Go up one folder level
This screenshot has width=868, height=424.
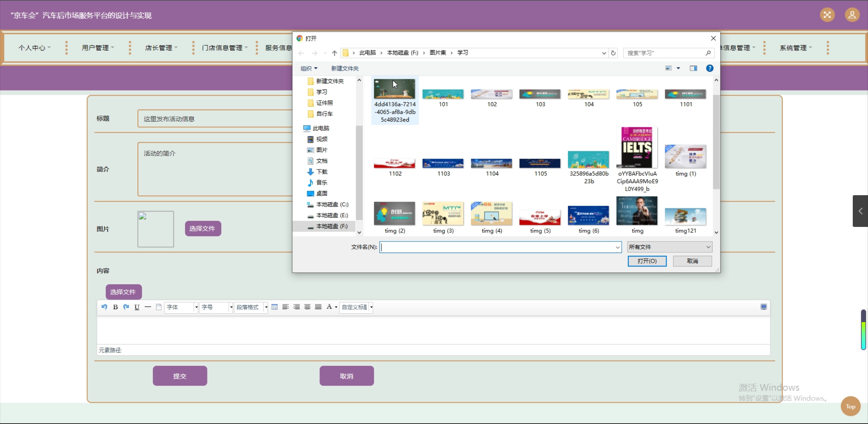click(334, 53)
